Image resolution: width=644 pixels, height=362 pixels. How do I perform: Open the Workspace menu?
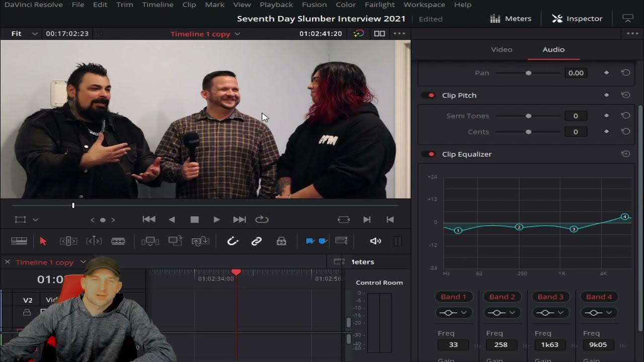(x=424, y=5)
